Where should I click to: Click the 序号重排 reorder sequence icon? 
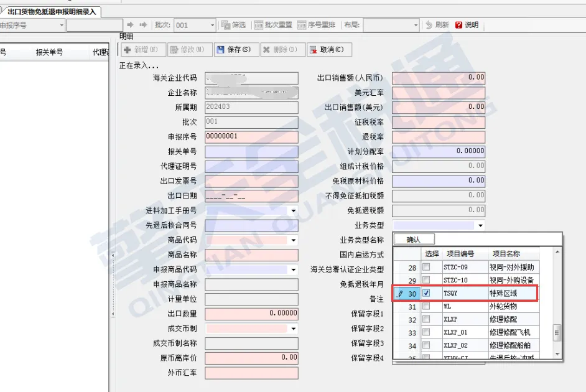point(317,25)
